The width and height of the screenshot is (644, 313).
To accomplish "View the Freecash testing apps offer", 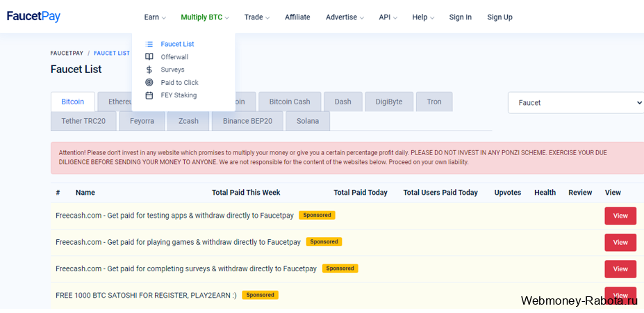I will (x=620, y=216).
